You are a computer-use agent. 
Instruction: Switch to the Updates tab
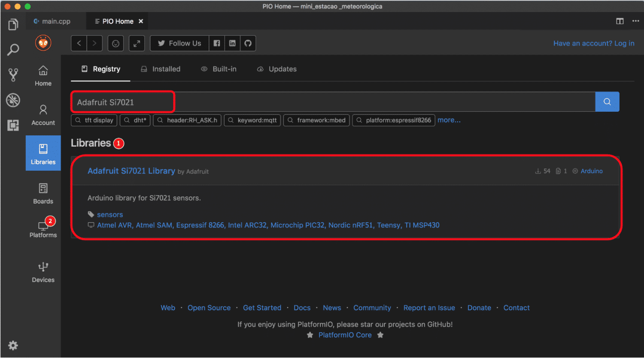[x=277, y=69]
